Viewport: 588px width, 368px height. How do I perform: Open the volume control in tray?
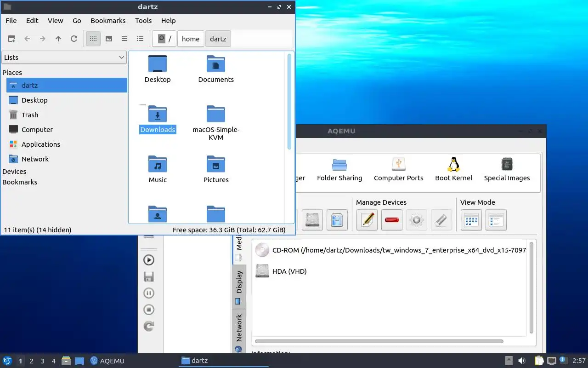pos(522,361)
